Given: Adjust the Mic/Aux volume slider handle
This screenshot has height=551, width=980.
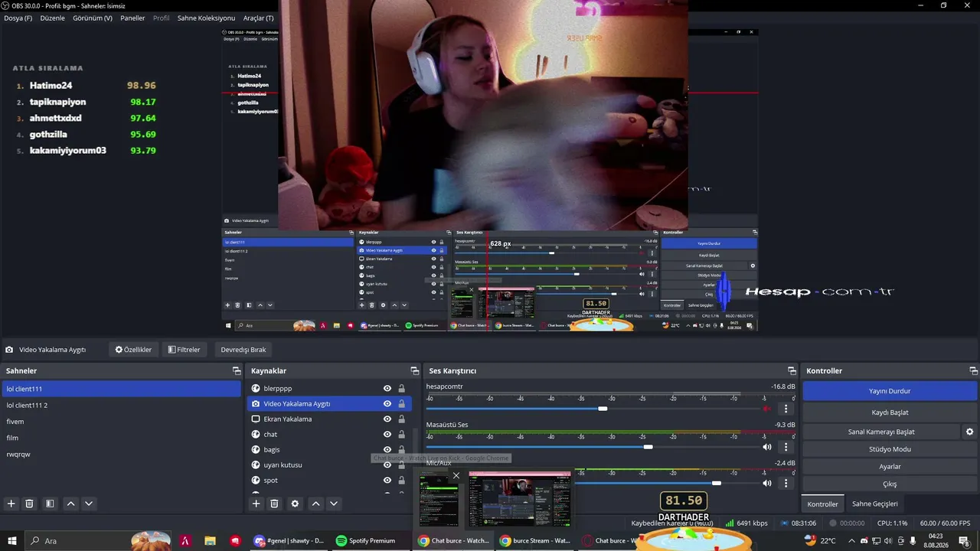Looking at the screenshot, I should point(717,484).
